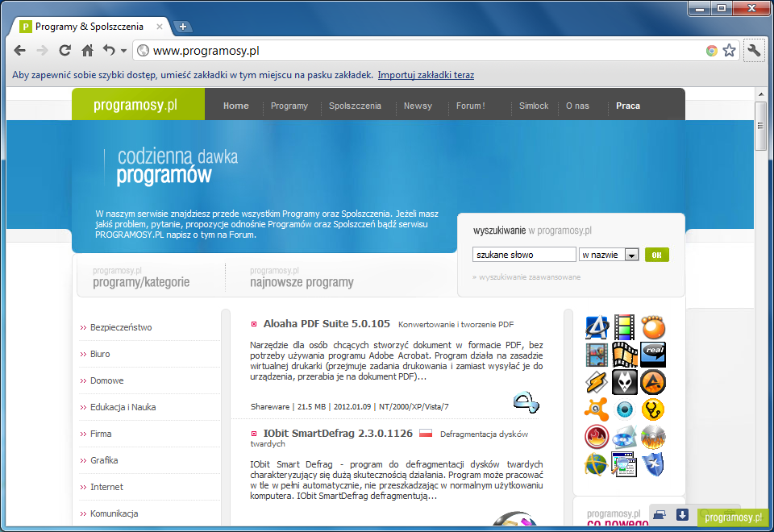Click the RealPlayer icon

[x=653, y=355]
